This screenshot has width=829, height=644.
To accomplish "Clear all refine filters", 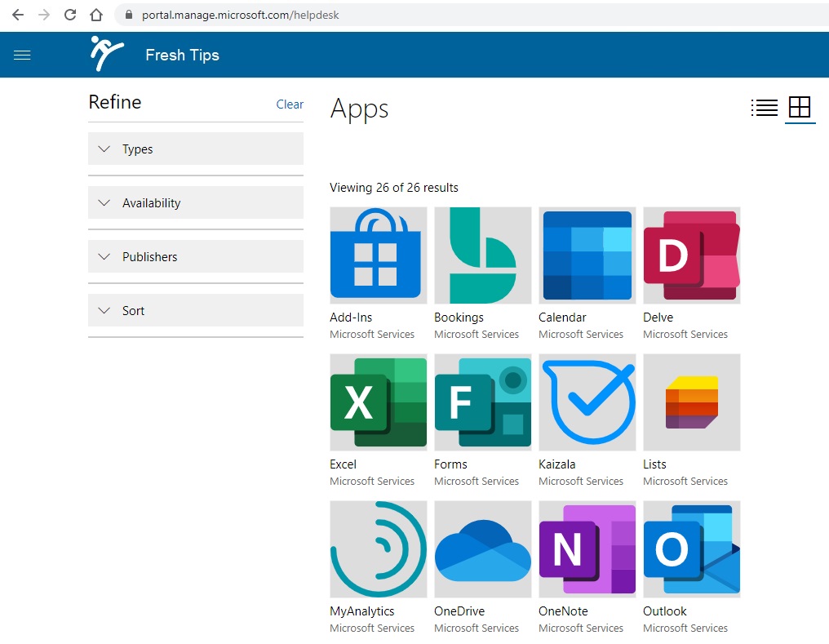I will [x=290, y=104].
